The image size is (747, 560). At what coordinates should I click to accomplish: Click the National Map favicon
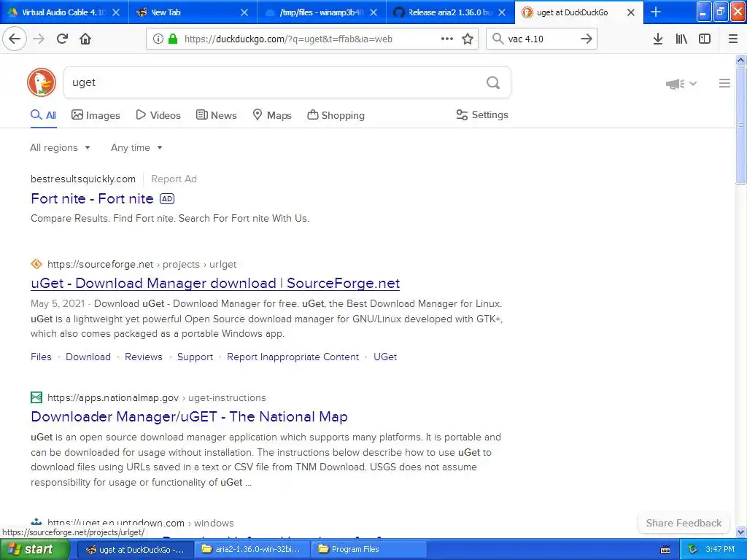pyautogui.click(x=36, y=397)
